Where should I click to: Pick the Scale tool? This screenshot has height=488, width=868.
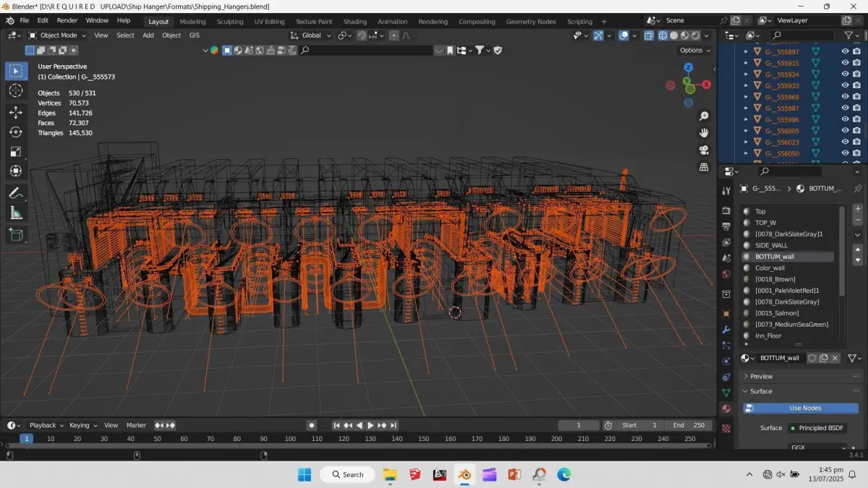coord(16,151)
